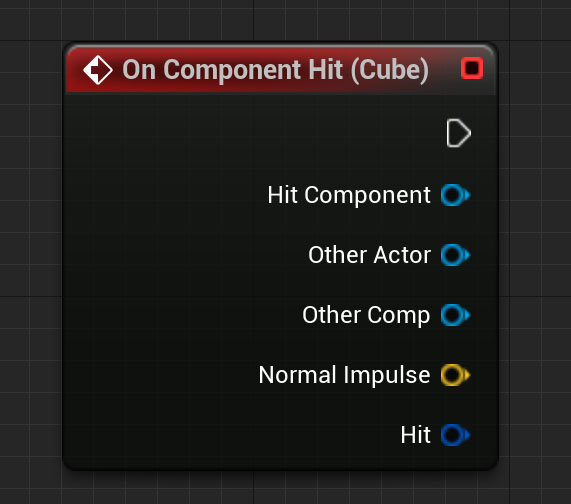Select the On Component Hit (Cube) title

[x=275, y=70]
